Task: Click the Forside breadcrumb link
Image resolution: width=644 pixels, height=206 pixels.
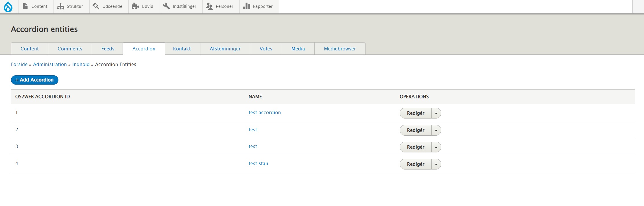Action: [19, 64]
